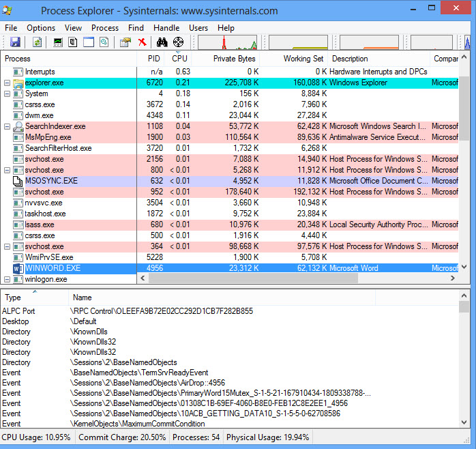This screenshot has height=449, width=476.
Task: Sort by the Process column header
Action: coord(69,59)
